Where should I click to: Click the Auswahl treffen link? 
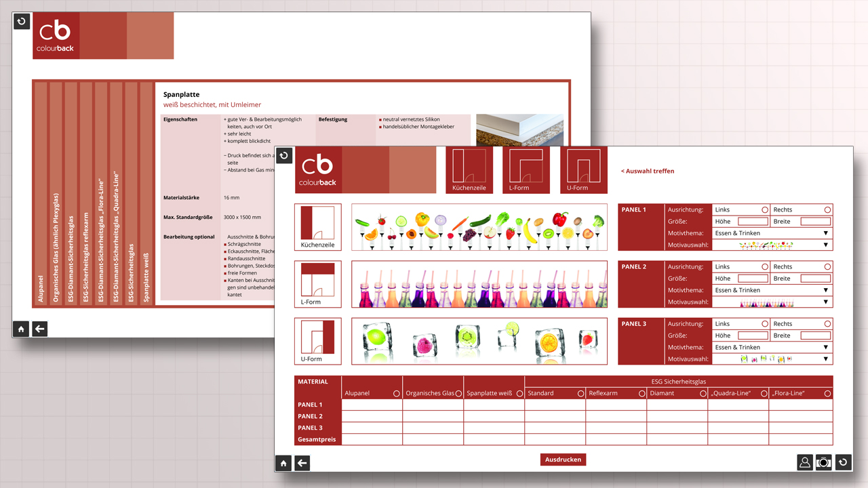pyautogui.click(x=648, y=171)
